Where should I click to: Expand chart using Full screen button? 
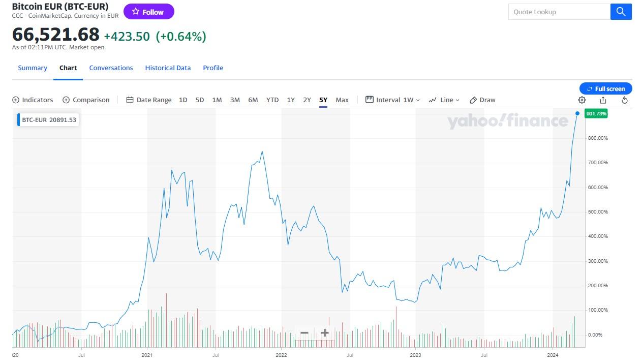point(605,89)
